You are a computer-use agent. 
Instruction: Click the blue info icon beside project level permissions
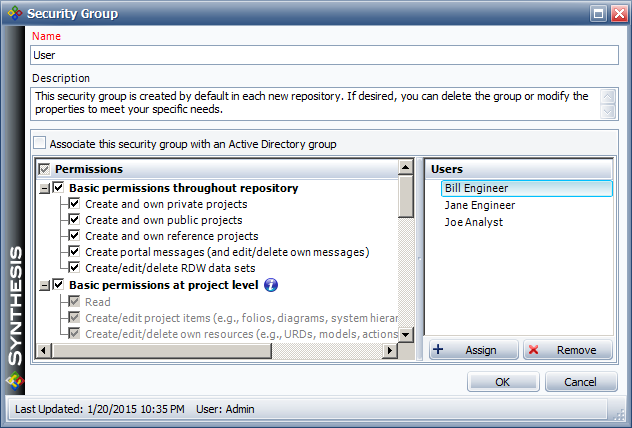click(x=270, y=285)
